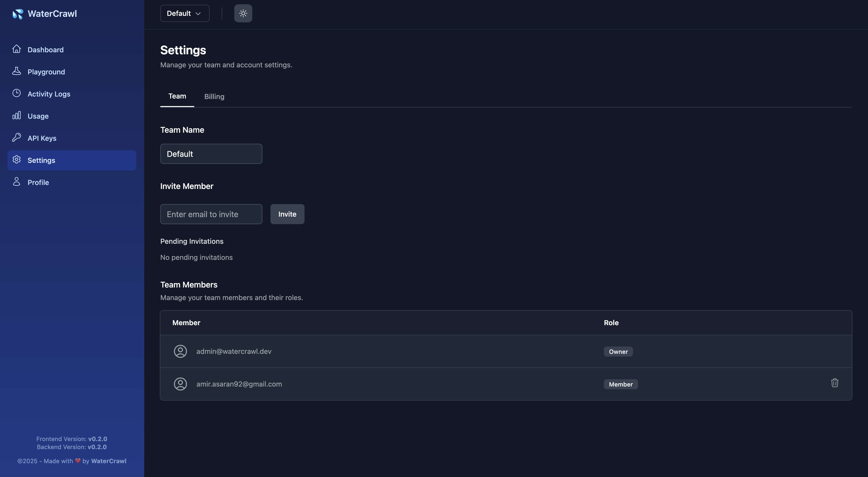Open Settings in the sidebar

point(72,160)
